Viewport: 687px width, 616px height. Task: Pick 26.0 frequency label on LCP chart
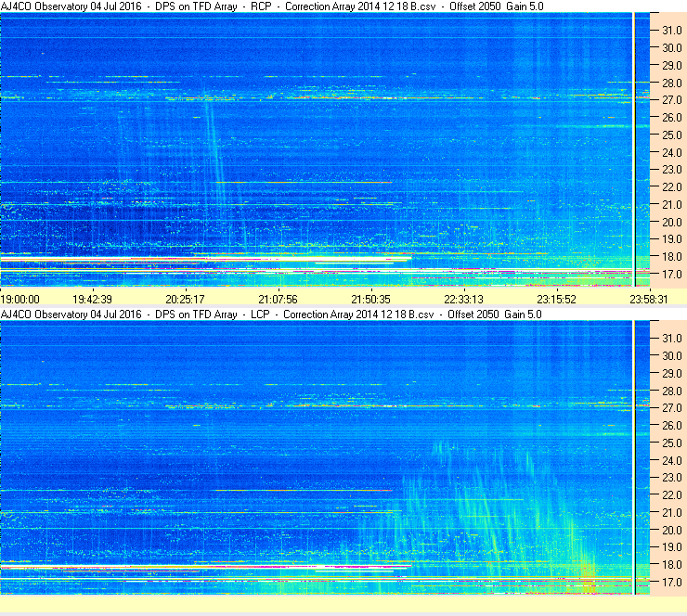[672, 426]
